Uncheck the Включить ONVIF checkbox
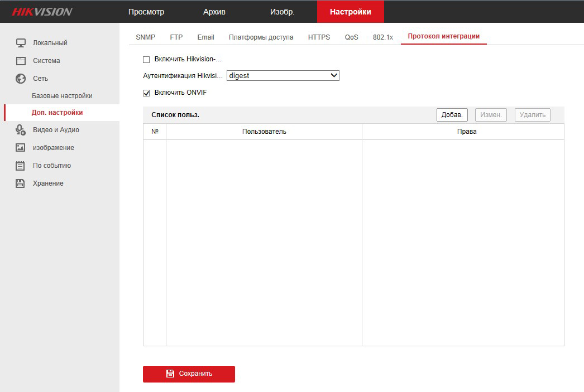584x392 pixels. [146, 93]
